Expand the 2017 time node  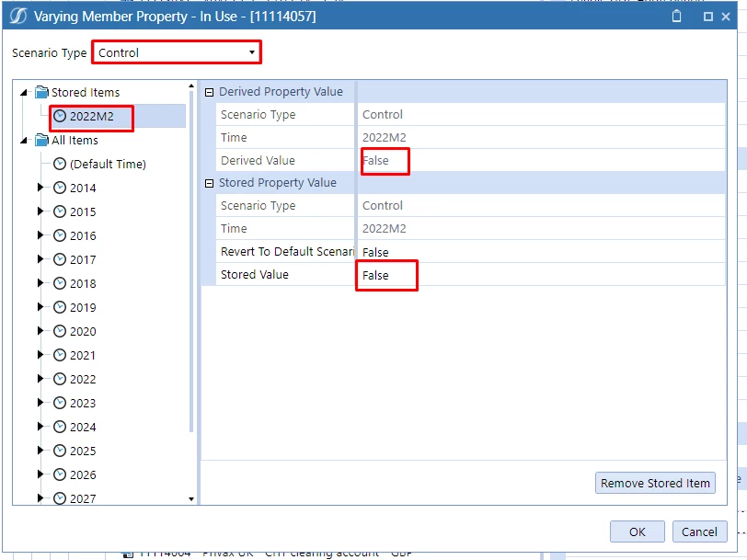coord(40,259)
